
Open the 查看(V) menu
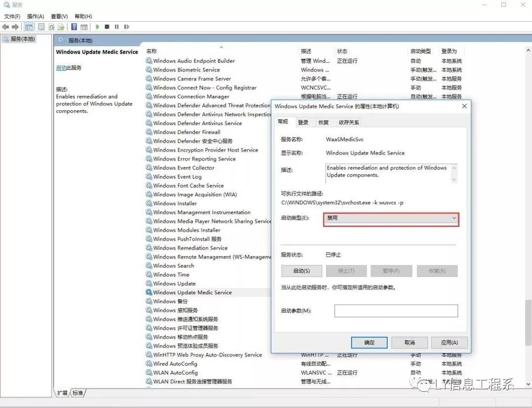pos(60,16)
